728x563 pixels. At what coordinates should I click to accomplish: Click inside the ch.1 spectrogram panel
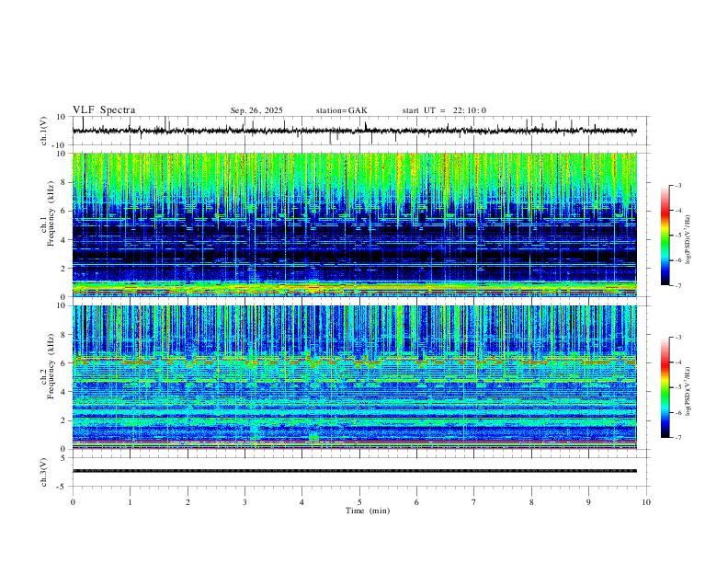click(354, 224)
